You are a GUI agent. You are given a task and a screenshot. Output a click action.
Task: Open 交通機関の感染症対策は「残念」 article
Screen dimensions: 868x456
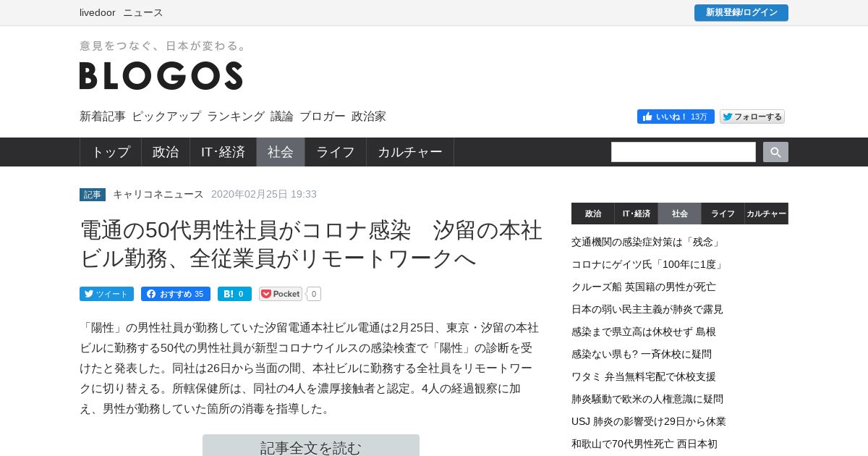646,242
